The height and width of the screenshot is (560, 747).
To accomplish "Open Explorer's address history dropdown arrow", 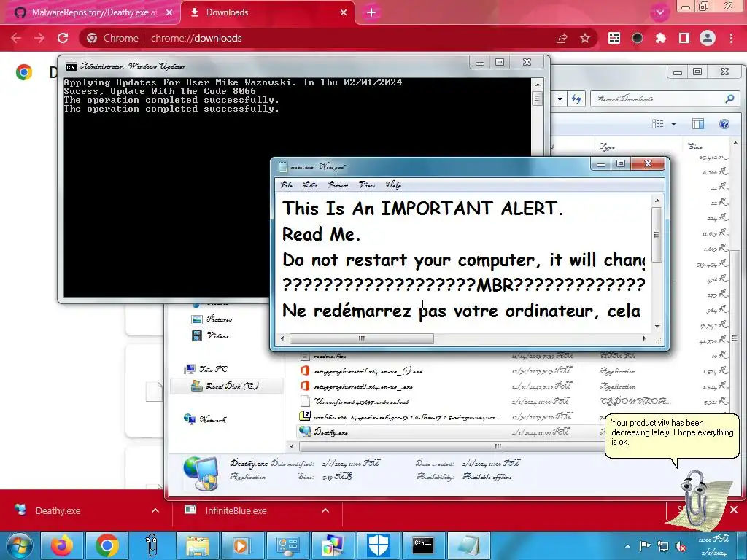I will [560, 99].
